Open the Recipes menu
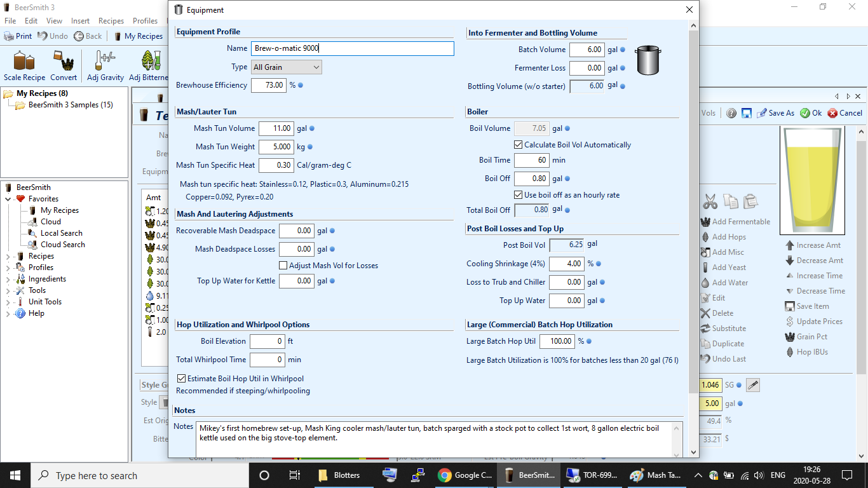The width and height of the screenshot is (868, 488). (111, 21)
